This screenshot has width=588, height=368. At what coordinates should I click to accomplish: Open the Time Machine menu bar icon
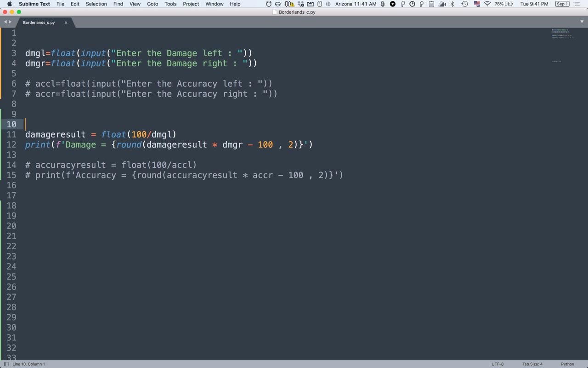click(x=464, y=4)
